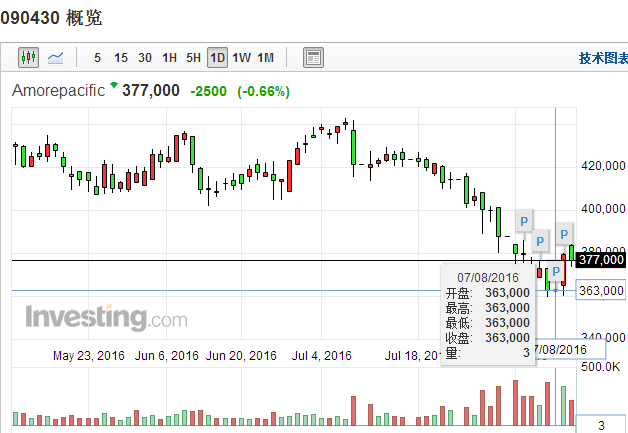Click the tallest red volume bar
Screen dimensions: 628x433
click(x=515, y=403)
